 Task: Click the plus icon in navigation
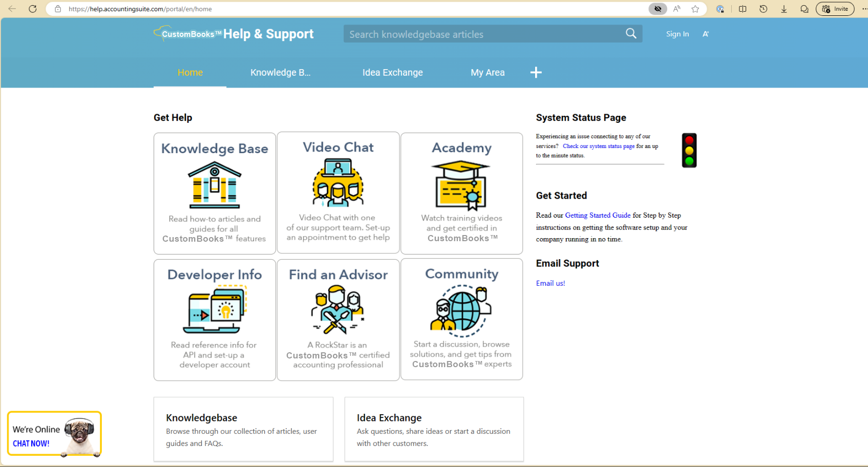pyautogui.click(x=536, y=73)
